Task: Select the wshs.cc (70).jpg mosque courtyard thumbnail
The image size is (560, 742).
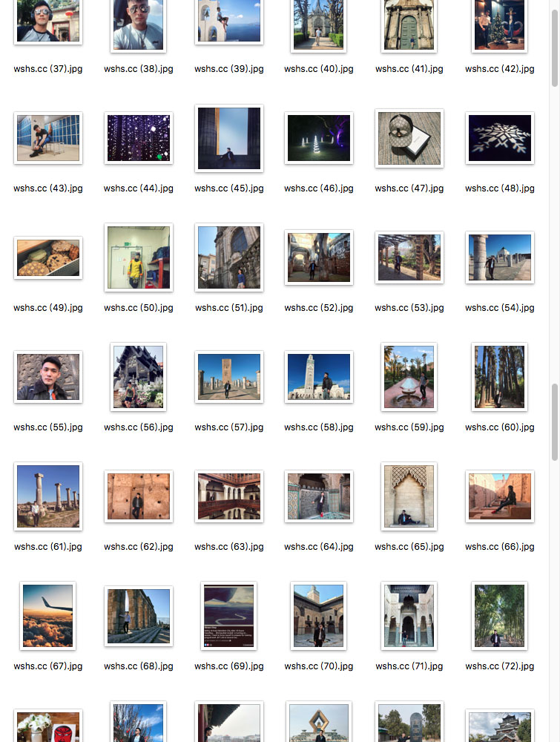Action: (x=319, y=616)
